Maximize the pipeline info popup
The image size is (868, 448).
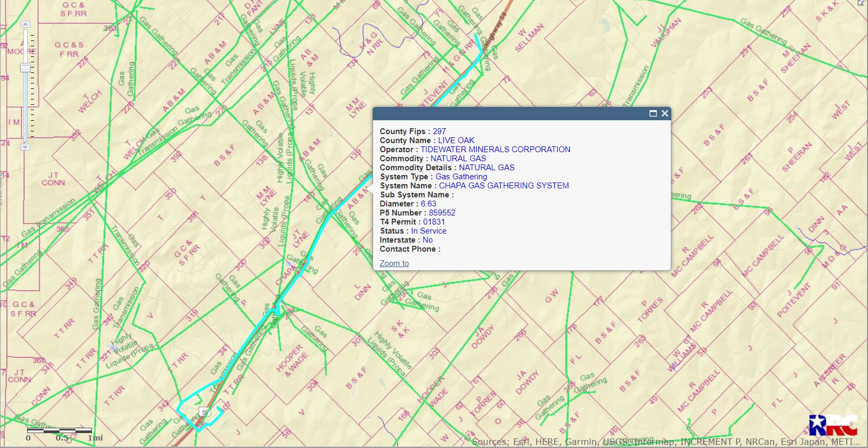[653, 113]
